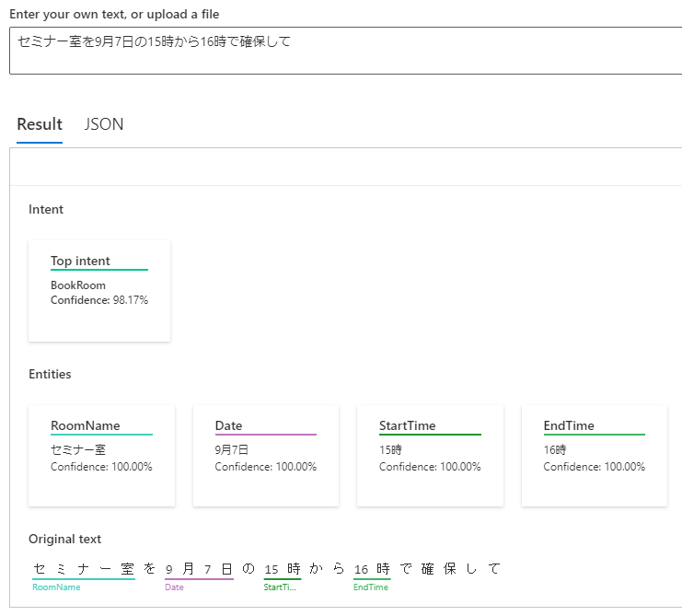Viewport: 682px width, 616px height.
Task: Select the Date entity card
Action: click(x=266, y=456)
